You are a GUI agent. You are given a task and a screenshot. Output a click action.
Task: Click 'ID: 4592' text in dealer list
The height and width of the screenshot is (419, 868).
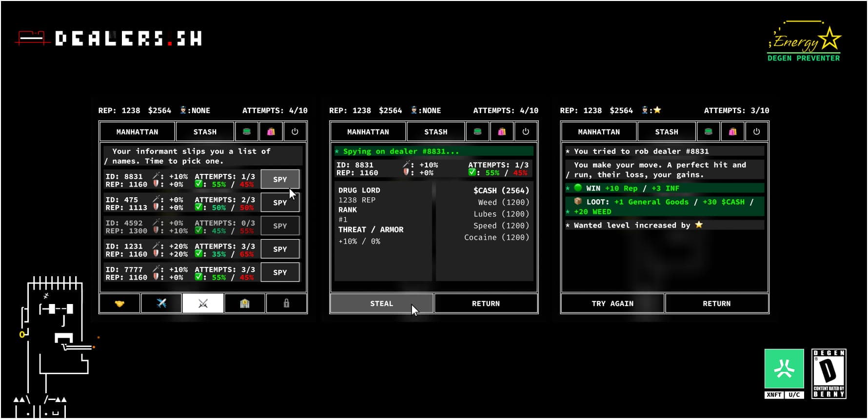click(x=124, y=223)
